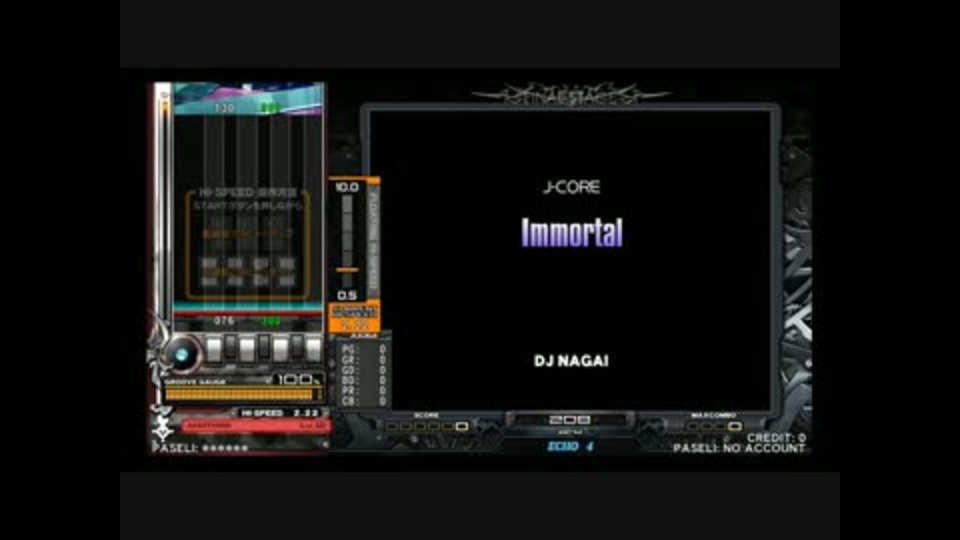Click the genre label "J-CORE"
960x540 pixels.
(572, 187)
